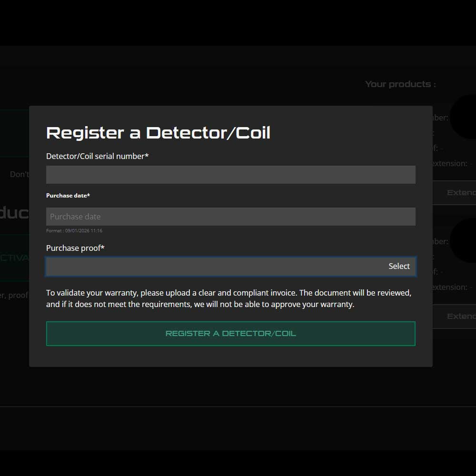Image resolution: width=476 pixels, height=476 pixels.
Task: Click the second product's extension info line
Action: click(452, 287)
